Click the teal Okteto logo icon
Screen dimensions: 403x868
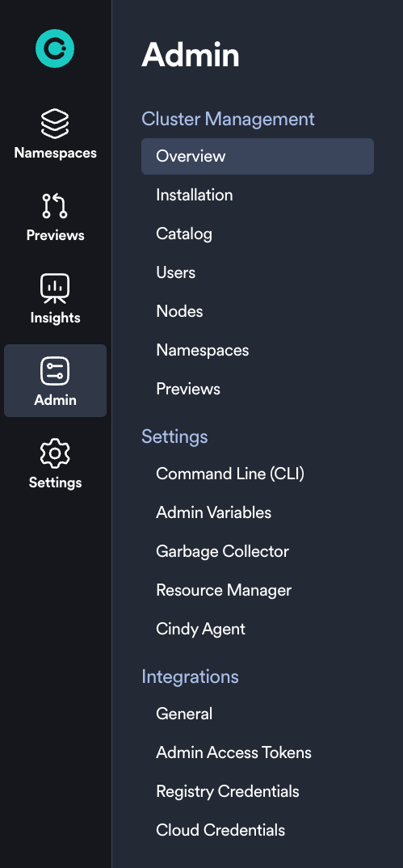[55, 48]
